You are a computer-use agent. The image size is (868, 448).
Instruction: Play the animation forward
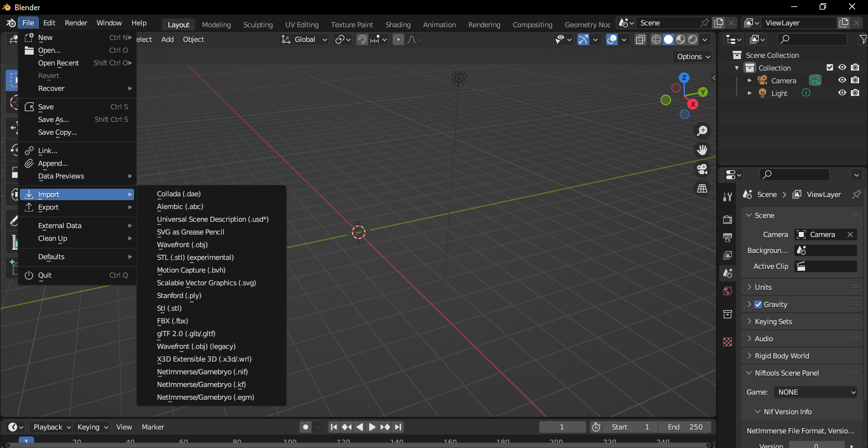[372, 427]
